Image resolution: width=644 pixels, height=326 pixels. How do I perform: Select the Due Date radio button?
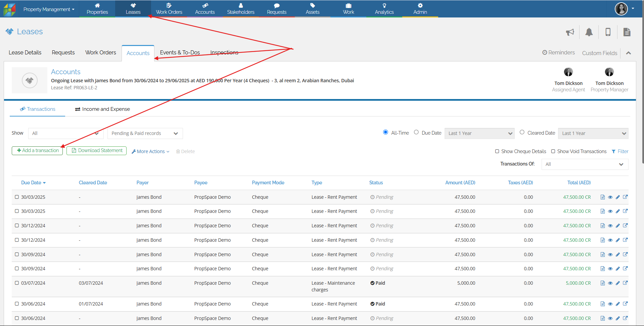point(416,132)
